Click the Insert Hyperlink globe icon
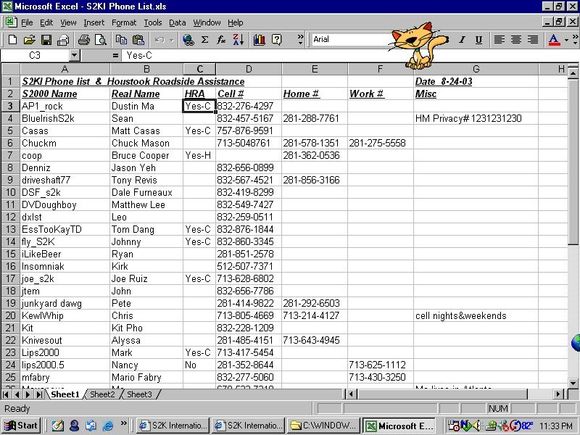This screenshot has height=435, width=580. coord(188,40)
